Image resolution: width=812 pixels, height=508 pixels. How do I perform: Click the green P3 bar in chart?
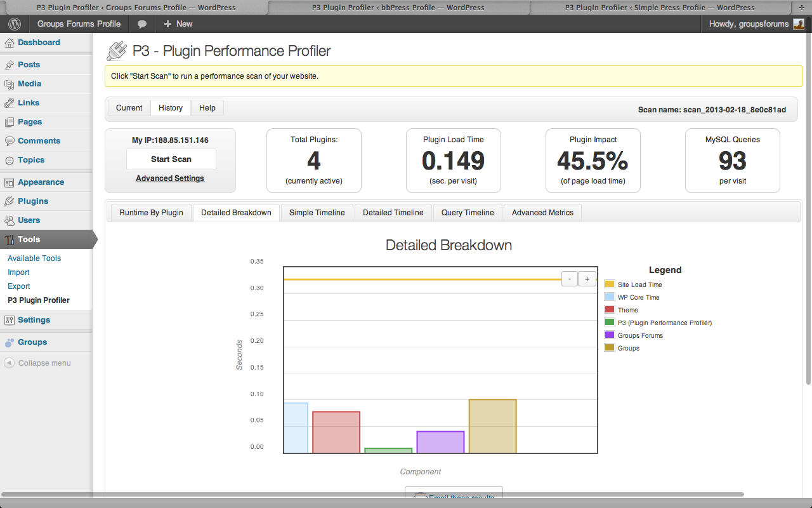coord(388,451)
